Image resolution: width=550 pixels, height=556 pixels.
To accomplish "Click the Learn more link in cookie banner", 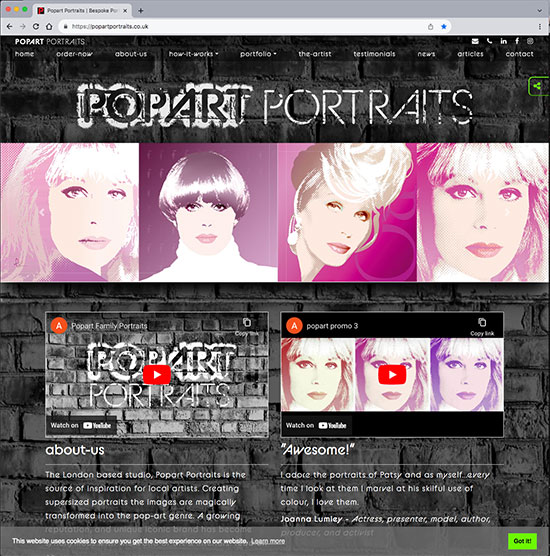I will 268,541.
